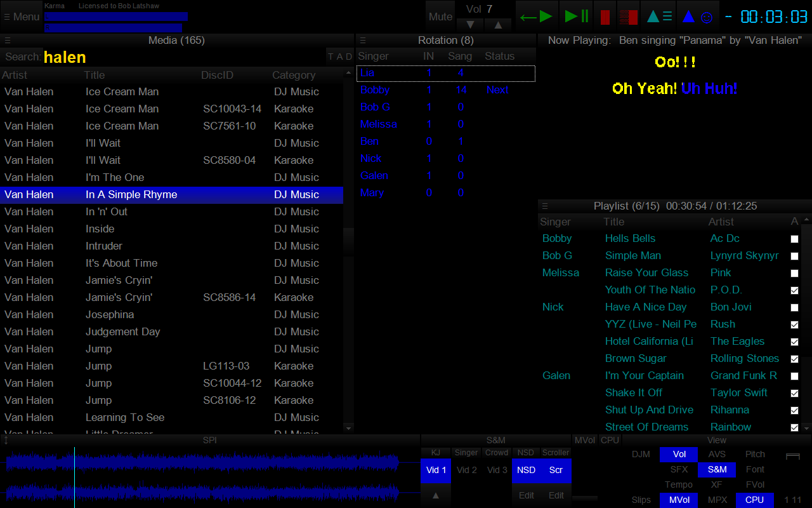Select Vid 2 in the S&M panel
Screen dimensions: 812x508
point(466,471)
